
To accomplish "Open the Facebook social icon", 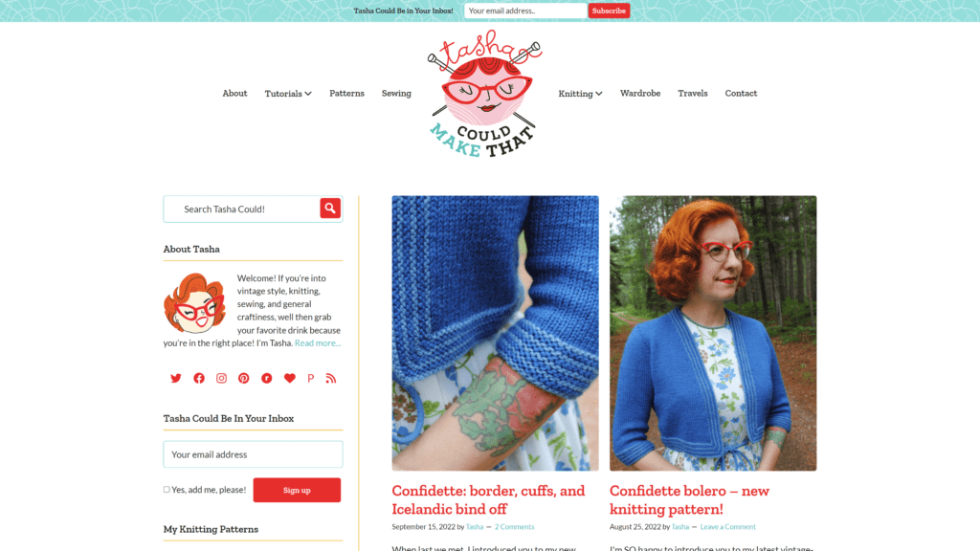I will pyautogui.click(x=199, y=378).
